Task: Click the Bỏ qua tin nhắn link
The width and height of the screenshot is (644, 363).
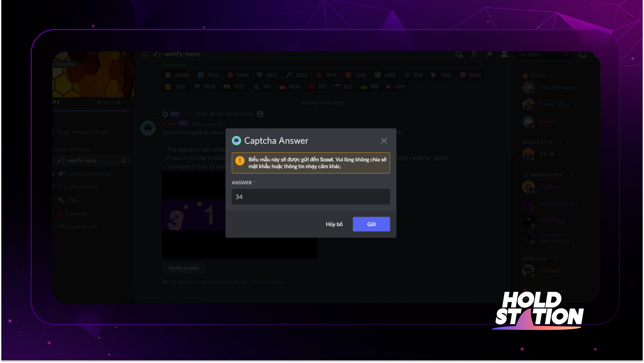Action: pyautogui.click(x=268, y=282)
